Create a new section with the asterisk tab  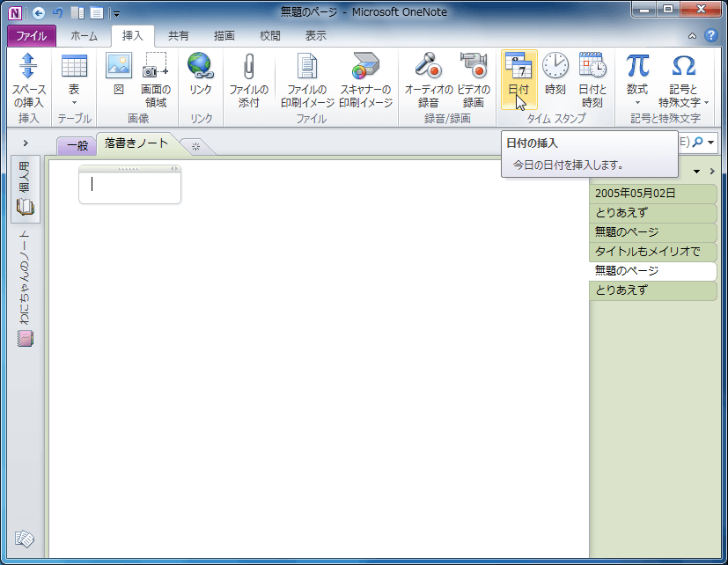196,147
